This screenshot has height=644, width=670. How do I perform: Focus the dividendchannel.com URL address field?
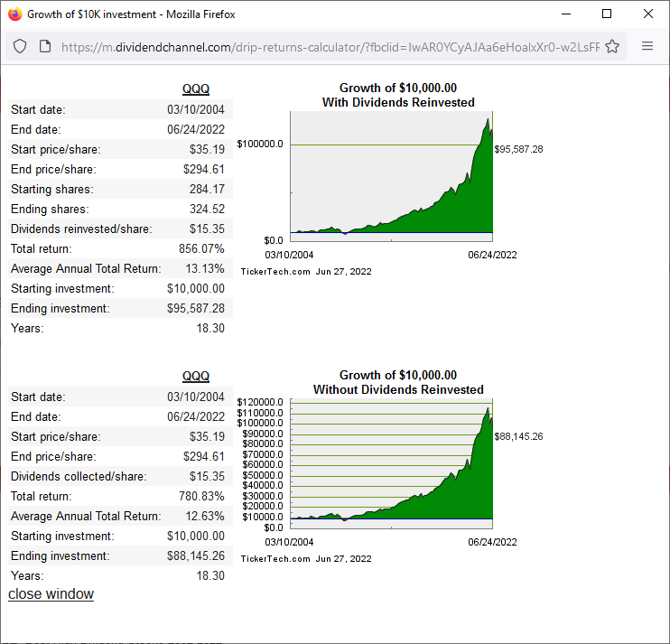(x=325, y=46)
